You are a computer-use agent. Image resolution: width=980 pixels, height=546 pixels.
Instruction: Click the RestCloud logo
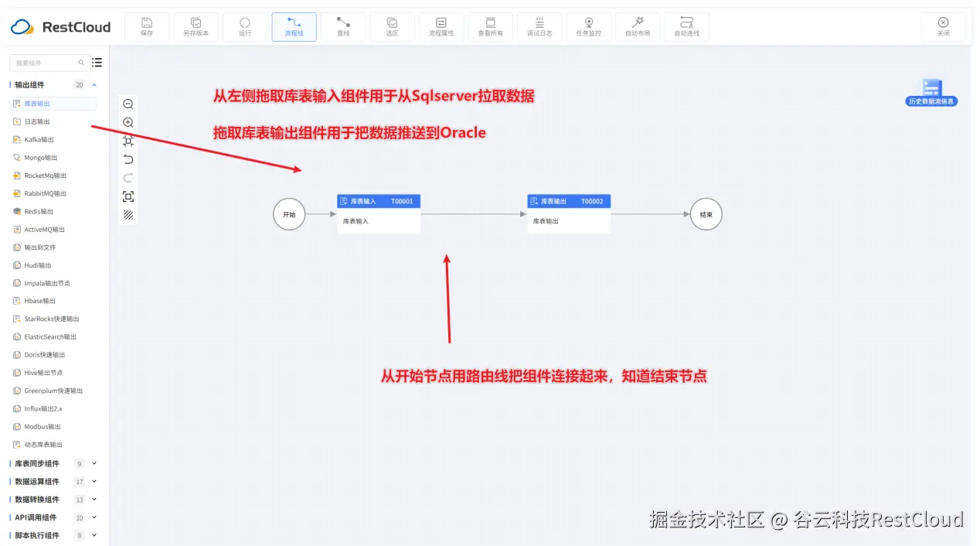pos(60,27)
